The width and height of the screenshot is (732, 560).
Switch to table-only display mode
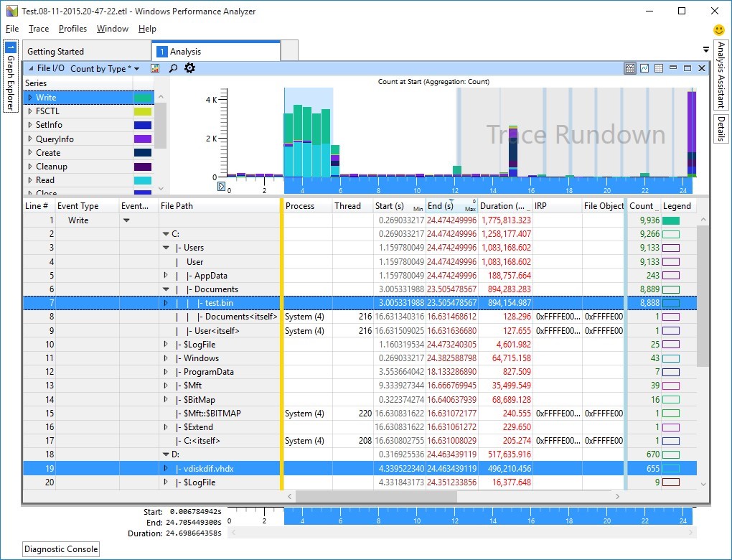pos(659,68)
